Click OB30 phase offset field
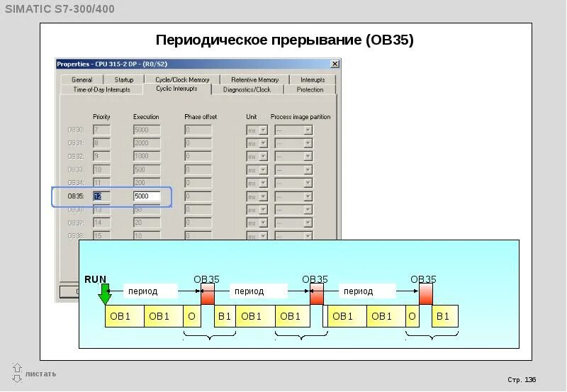This screenshot has width=567, height=392. [198, 130]
